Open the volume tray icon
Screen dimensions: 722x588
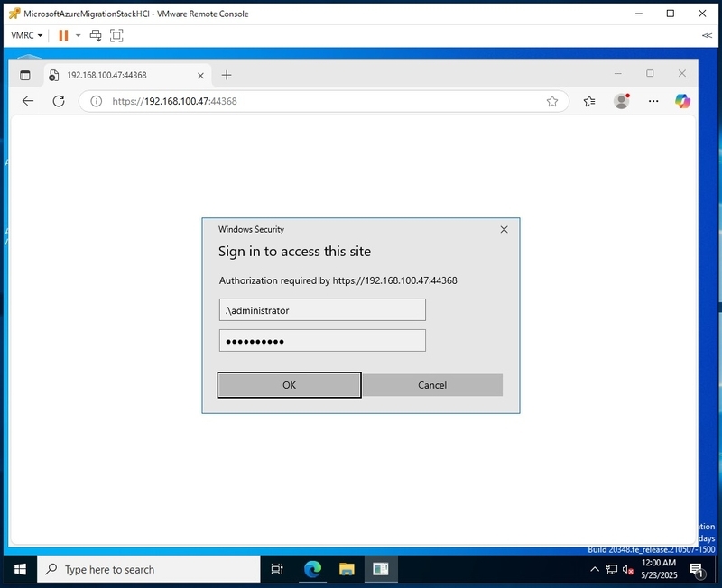coord(627,570)
